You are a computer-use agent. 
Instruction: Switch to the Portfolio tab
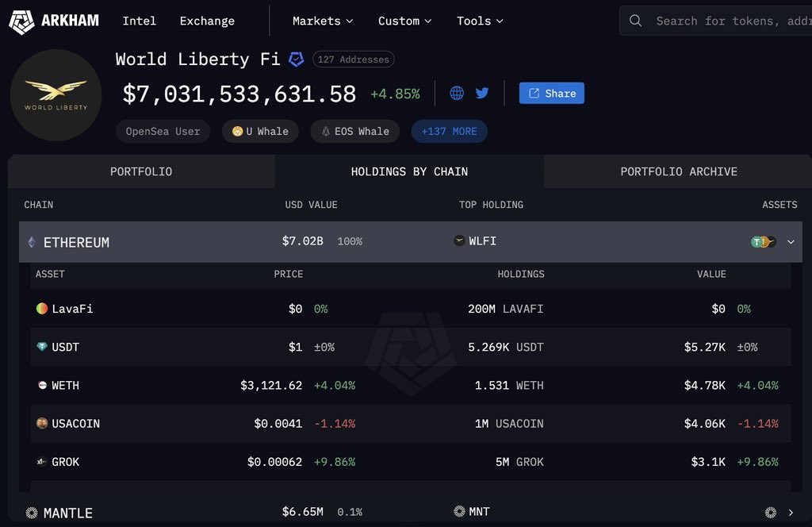(141, 171)
